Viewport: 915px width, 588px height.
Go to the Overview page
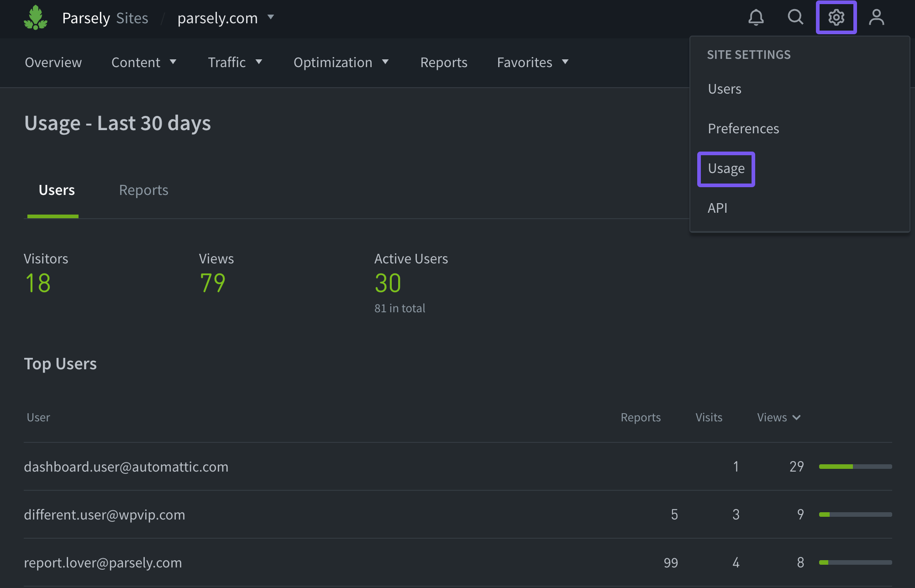point(53,62)
